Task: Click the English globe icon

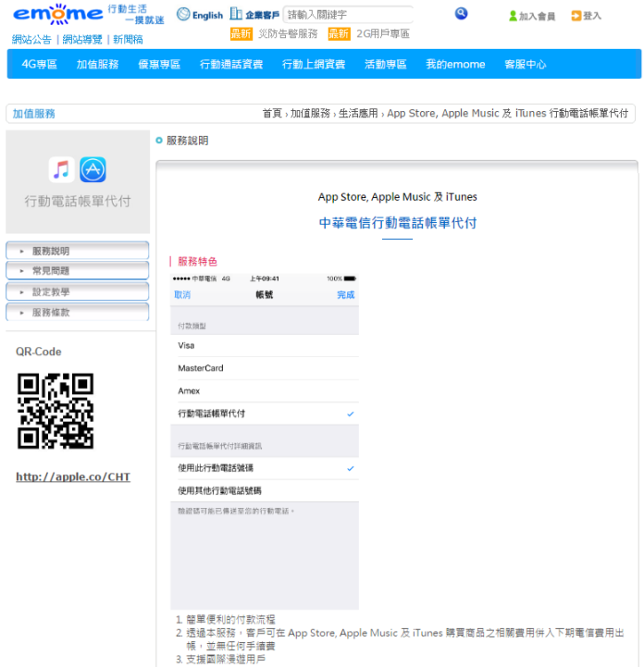Action: pos(183,15)
